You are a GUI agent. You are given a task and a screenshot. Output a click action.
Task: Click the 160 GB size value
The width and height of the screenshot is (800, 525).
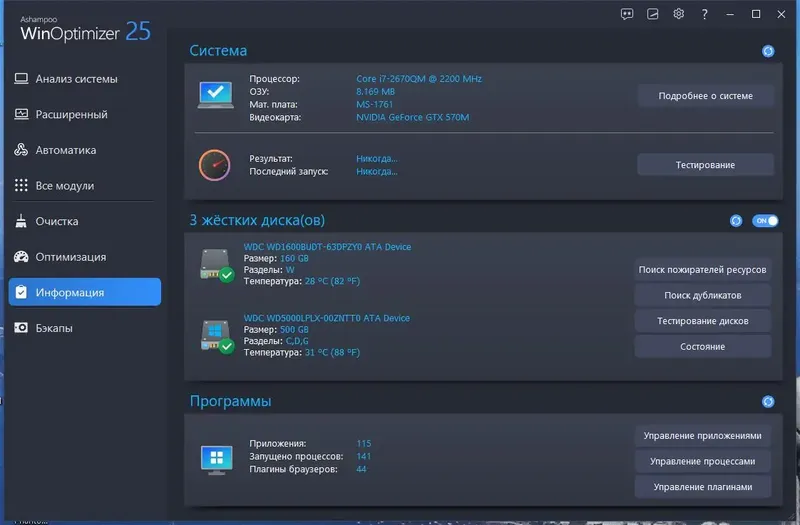294,259
